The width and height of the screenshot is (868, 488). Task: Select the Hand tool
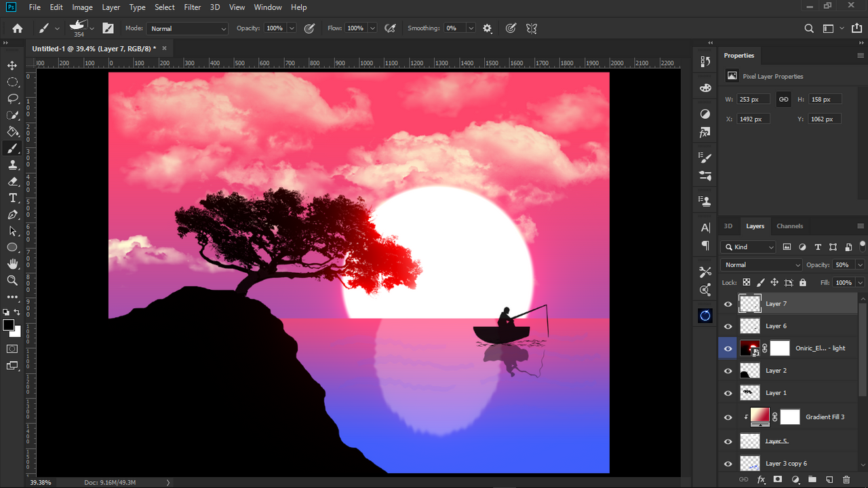coord(12,264)
